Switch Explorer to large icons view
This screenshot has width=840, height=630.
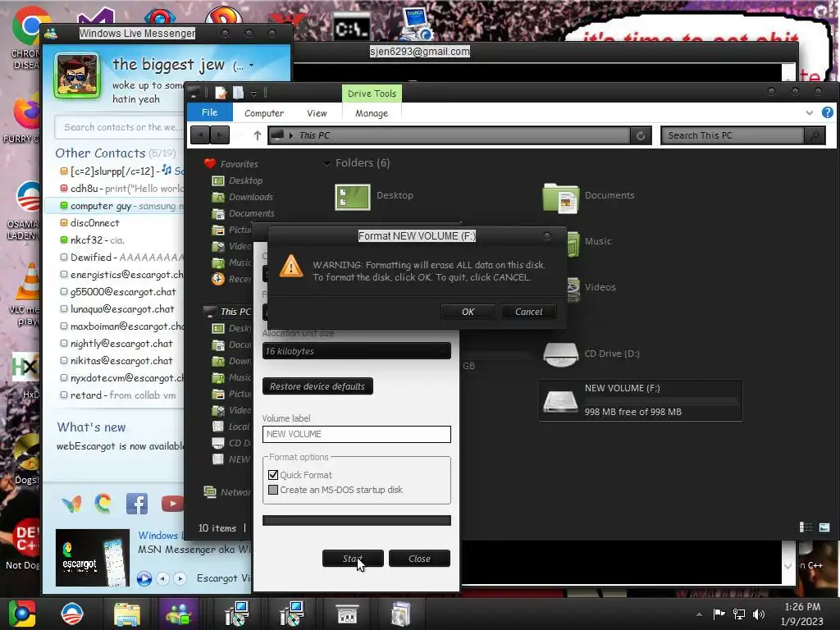pyautogui.click(x=824, y=527)
